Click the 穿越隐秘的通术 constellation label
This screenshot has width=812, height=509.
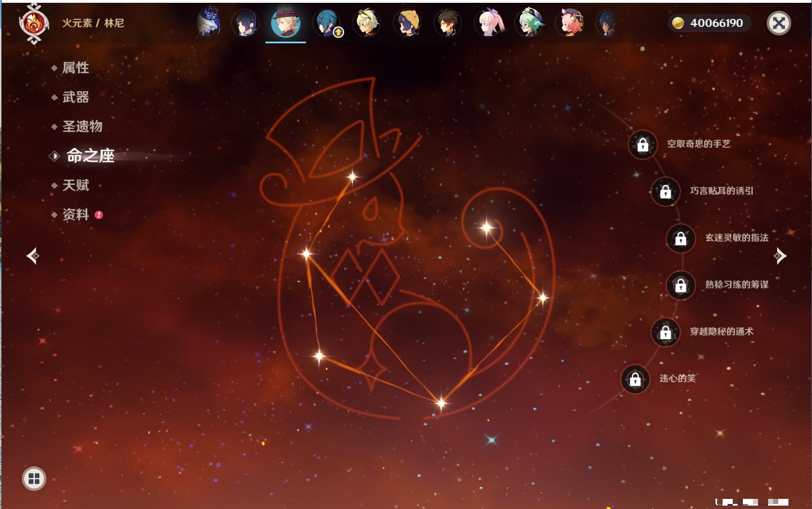tap(721, 331)
